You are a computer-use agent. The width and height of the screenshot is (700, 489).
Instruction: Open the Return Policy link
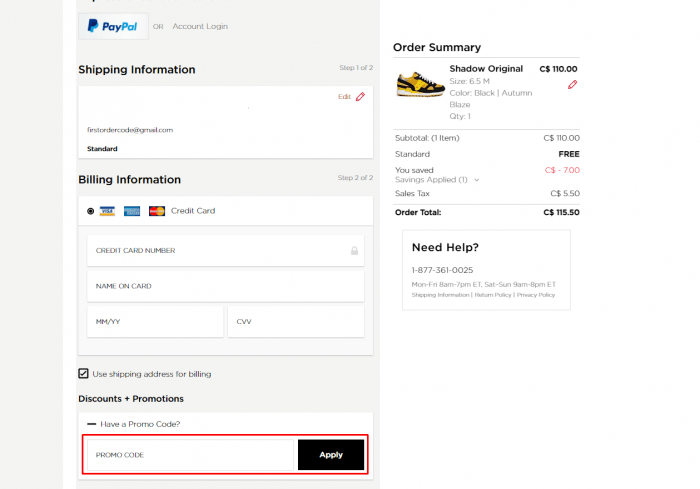coord(493,295)
